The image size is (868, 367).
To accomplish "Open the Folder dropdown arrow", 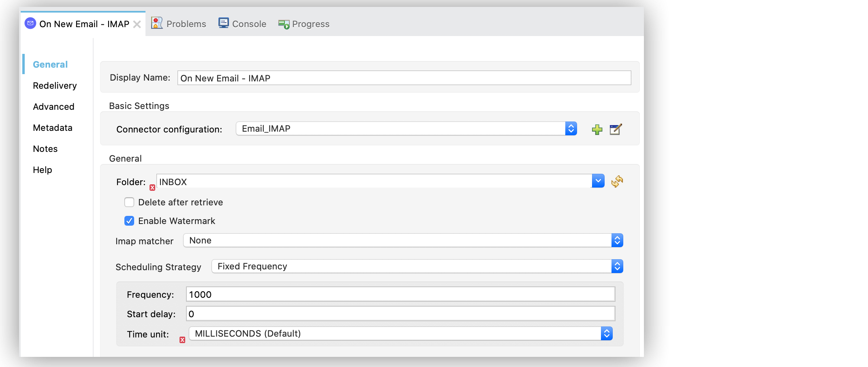I will click(x=598, y=181).
